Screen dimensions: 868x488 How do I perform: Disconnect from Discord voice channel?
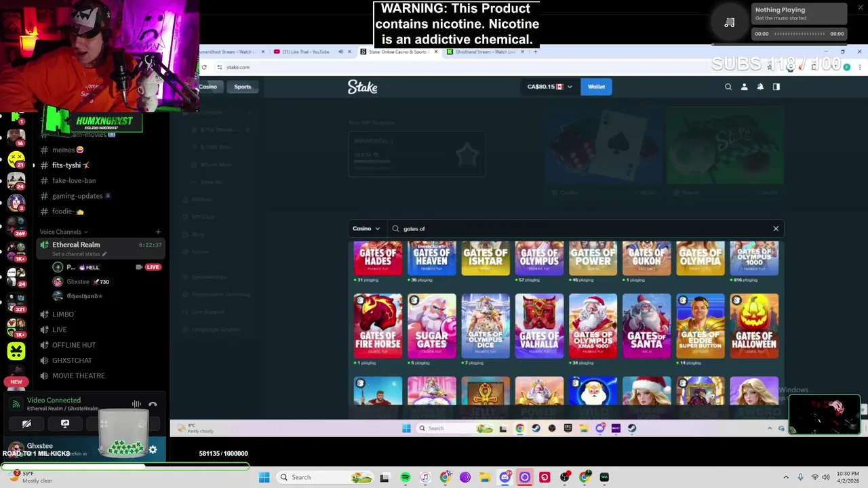153,405
